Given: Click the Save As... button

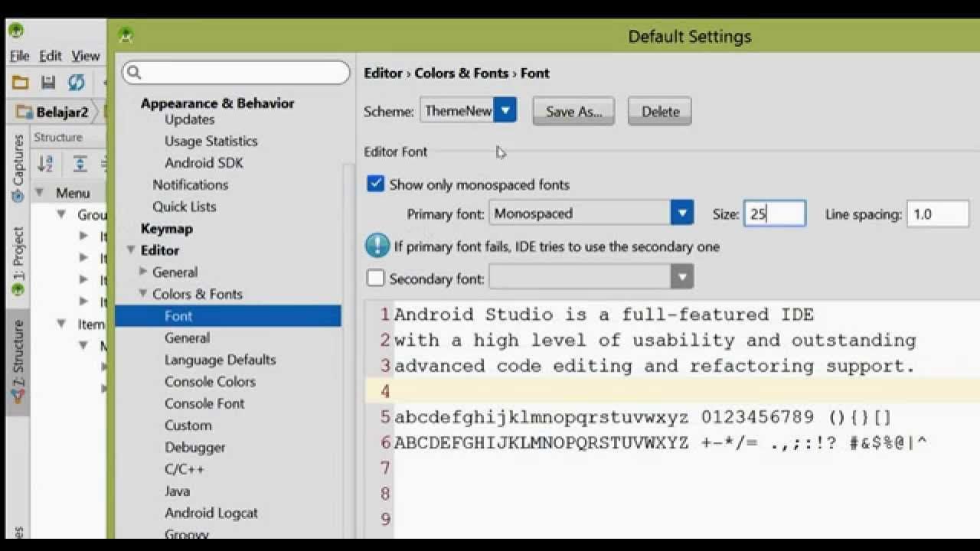Looking at the screenshot, I should point(573,112).
